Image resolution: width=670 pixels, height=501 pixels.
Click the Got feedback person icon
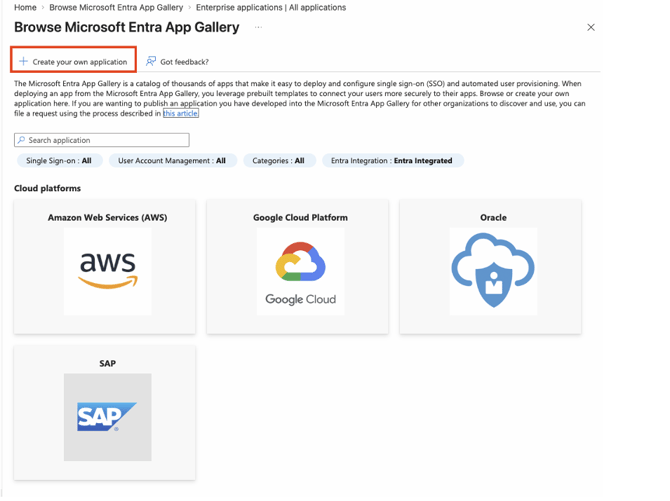click(x=151, y=62)
